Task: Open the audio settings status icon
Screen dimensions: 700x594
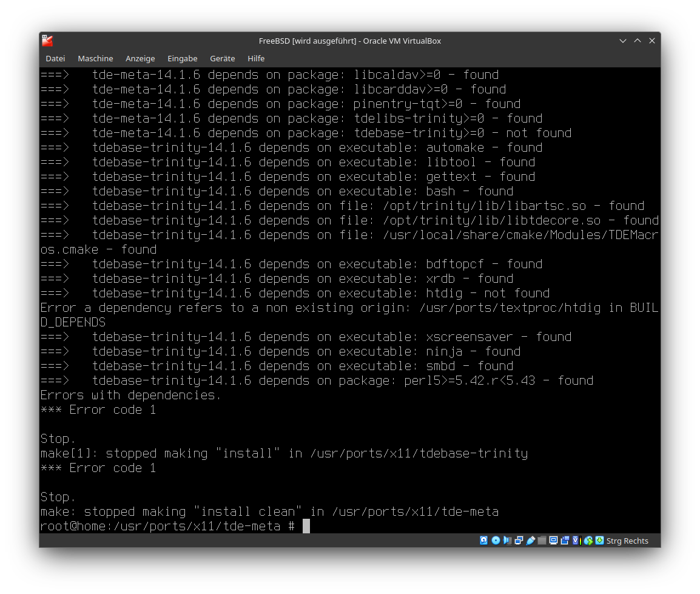Action: (507, 541)
